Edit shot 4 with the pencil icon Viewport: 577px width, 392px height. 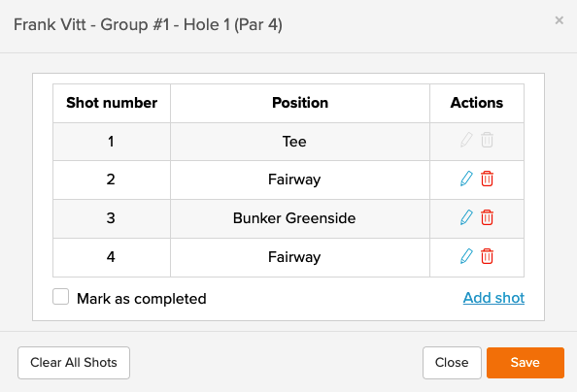click(x=466, y=256)
